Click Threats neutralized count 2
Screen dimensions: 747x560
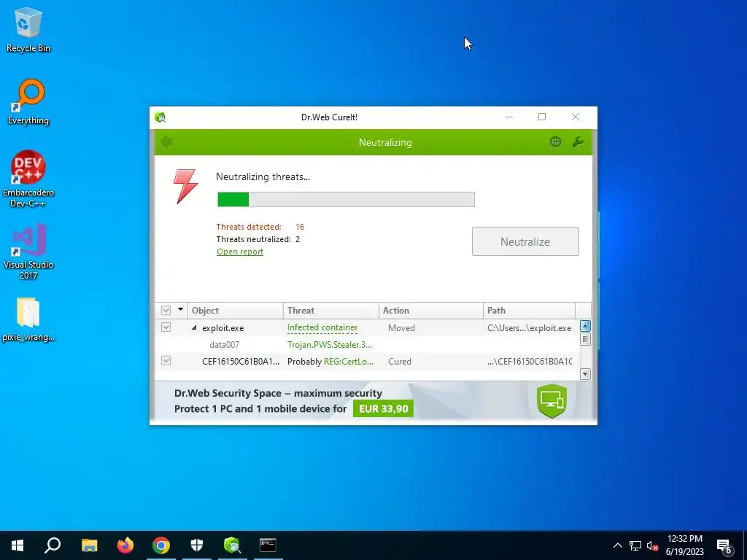298,239
